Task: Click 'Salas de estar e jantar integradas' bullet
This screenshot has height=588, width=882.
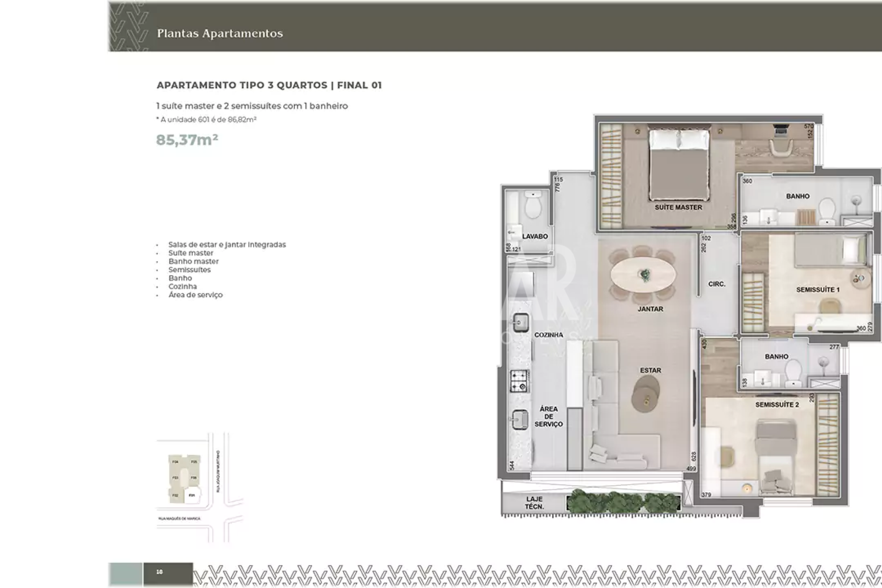Action: [x=227, y=244]
